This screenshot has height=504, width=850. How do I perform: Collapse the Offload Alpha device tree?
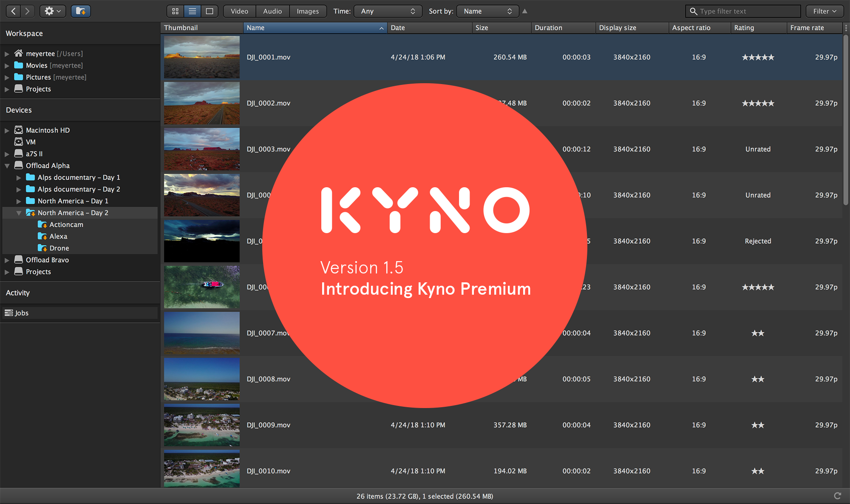click(x=7, y=166)
